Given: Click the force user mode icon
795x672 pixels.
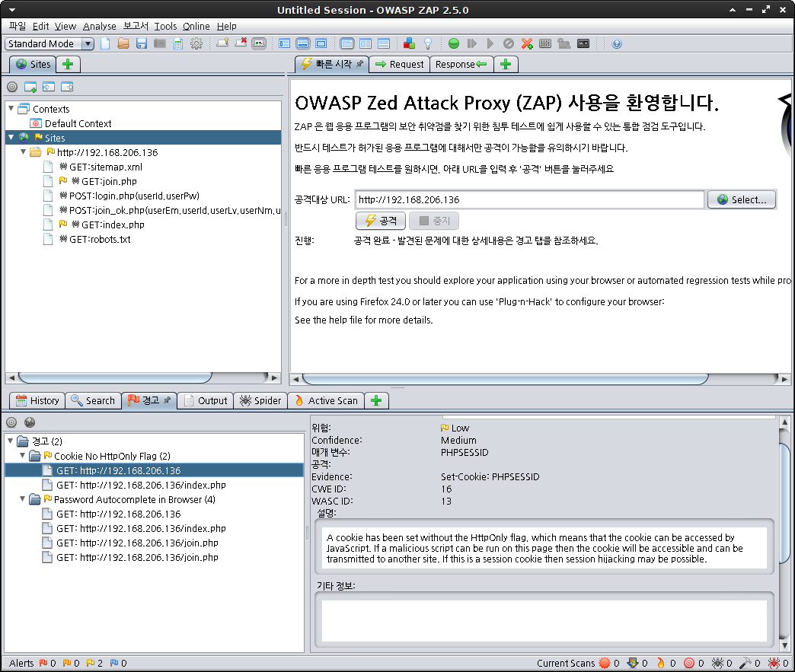Looking at the screenshot, I should (x=564, y=43).
